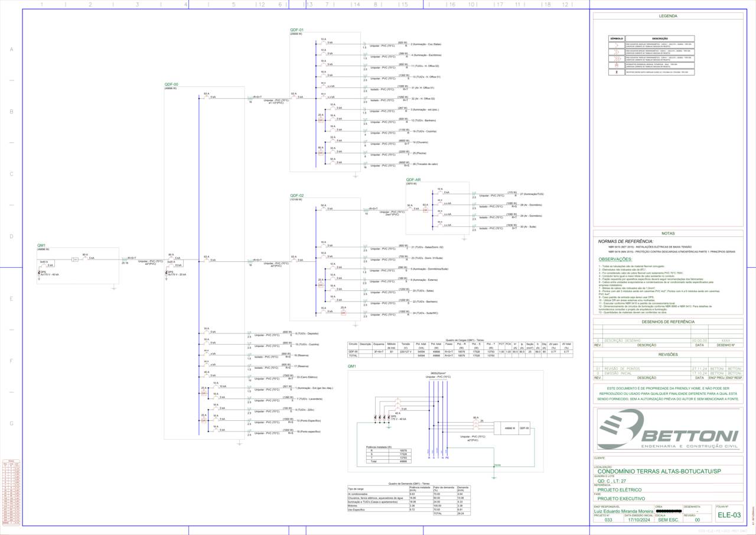
Task: Click the first symbol in the Legenda table
Action: point(616,45)
